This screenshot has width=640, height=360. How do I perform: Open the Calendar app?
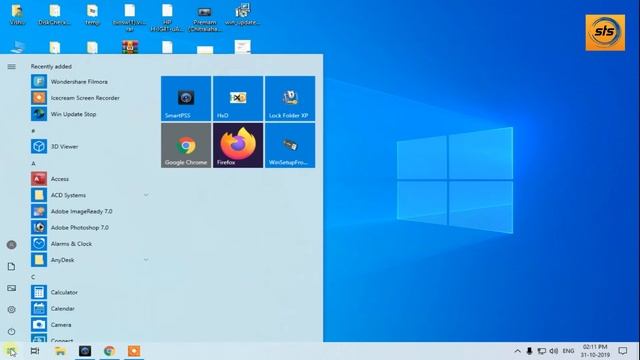coord(90,309)
